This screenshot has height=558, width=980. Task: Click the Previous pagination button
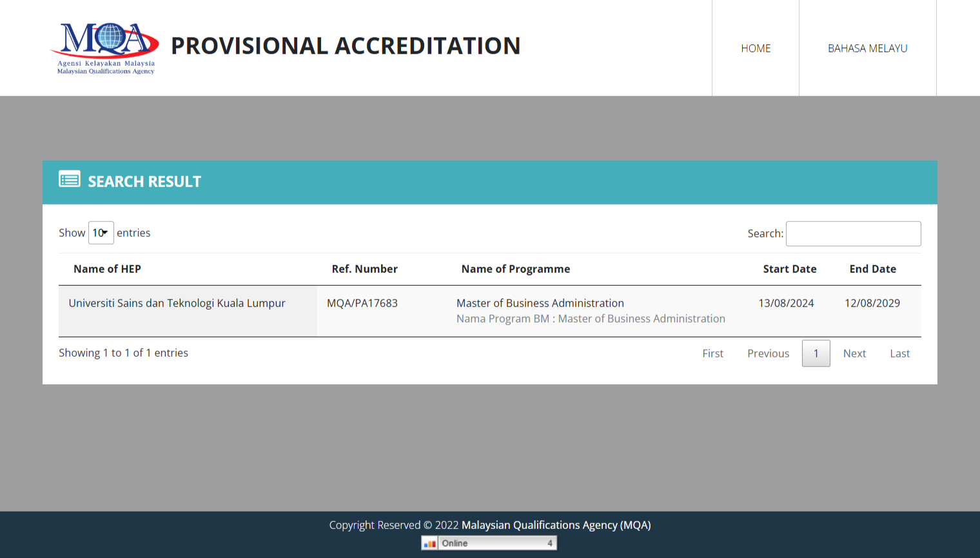click(768, 354)
